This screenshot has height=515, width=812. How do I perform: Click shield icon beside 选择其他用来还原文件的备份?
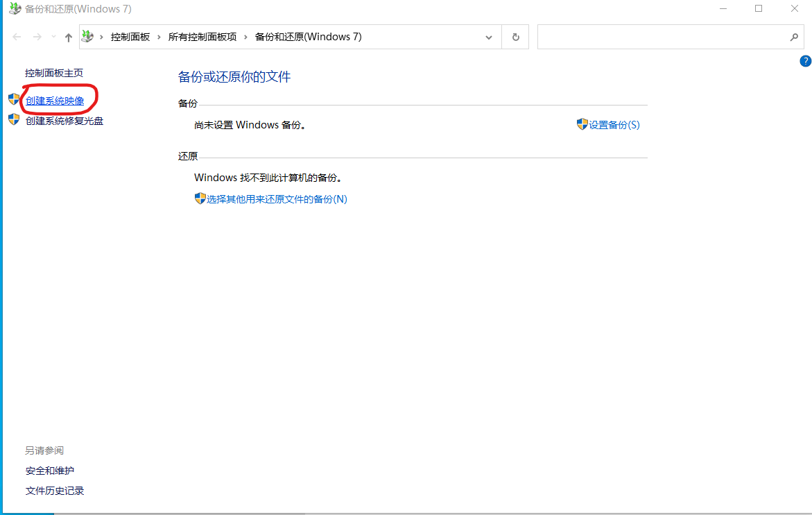200,198
